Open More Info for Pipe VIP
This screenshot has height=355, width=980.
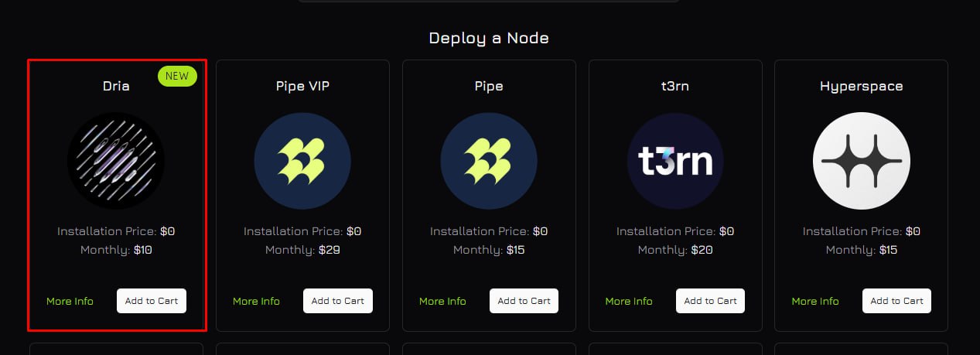tap(256, 301)
